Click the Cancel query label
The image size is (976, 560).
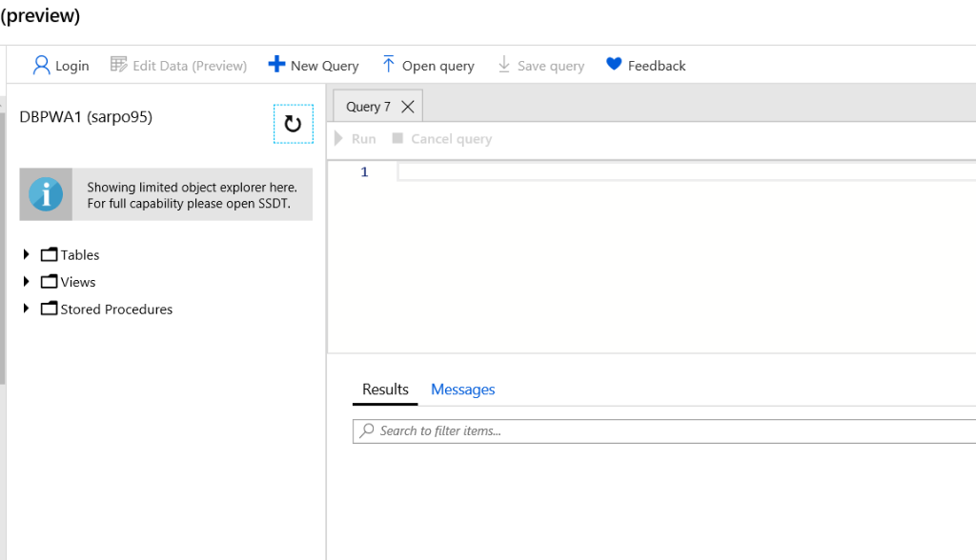click(x=451, y=139)
